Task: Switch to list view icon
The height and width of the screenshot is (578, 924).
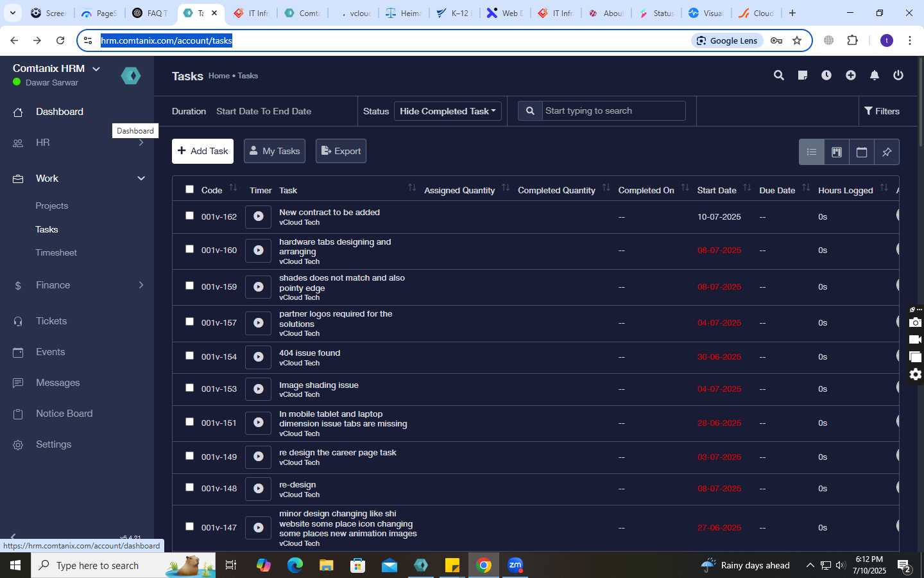Action: click(812, 152)
